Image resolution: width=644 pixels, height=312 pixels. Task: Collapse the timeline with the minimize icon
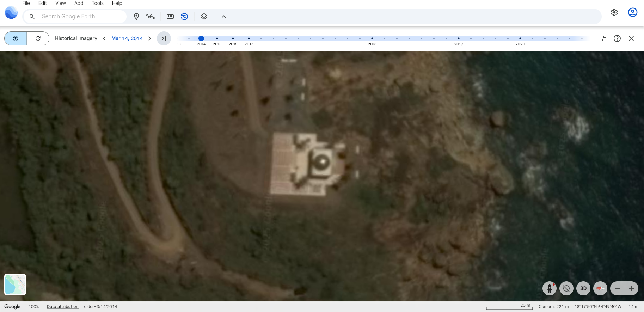click(603, 38)
